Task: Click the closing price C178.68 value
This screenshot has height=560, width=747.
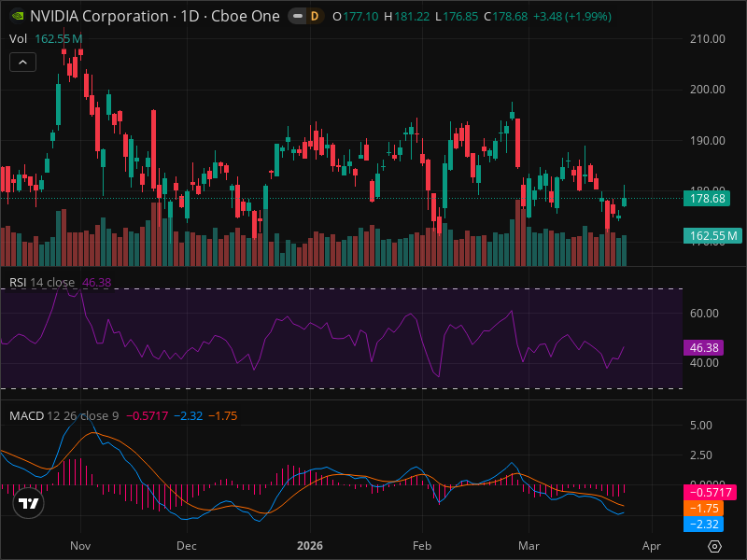Action: pyautogui.click(x=505, y=17)
